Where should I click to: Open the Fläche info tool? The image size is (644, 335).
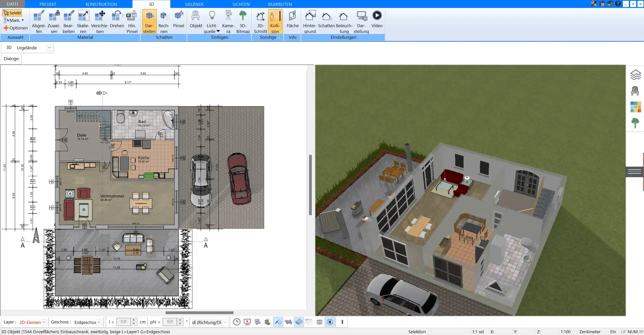point(292,19)
